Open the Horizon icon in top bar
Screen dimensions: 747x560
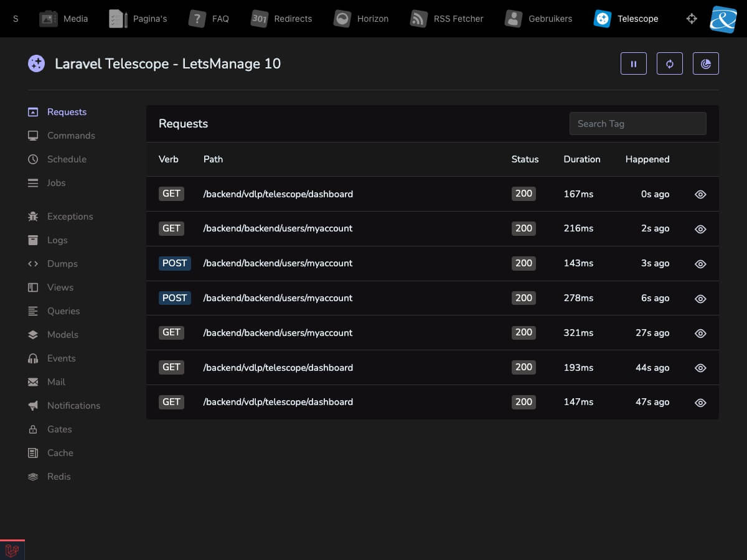[342, 19]
